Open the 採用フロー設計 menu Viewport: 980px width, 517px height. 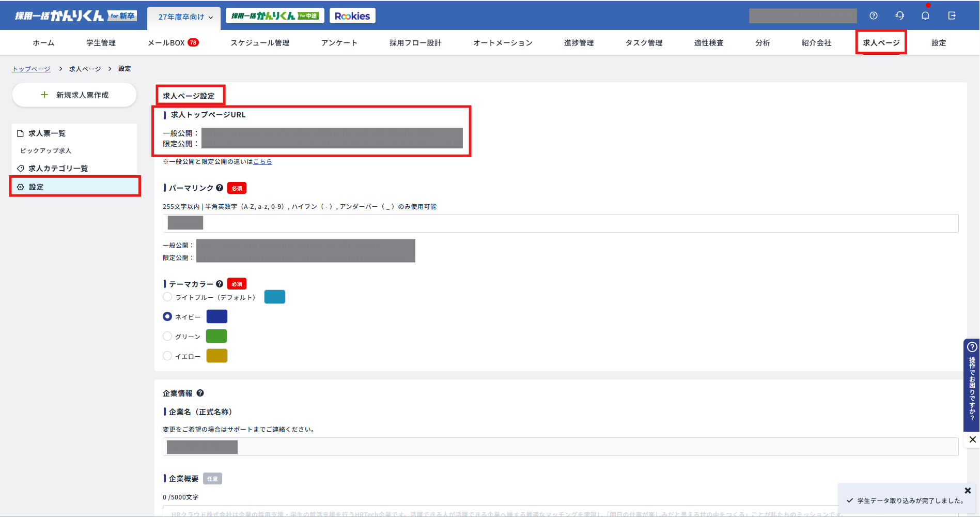click(x=415, y=43)
